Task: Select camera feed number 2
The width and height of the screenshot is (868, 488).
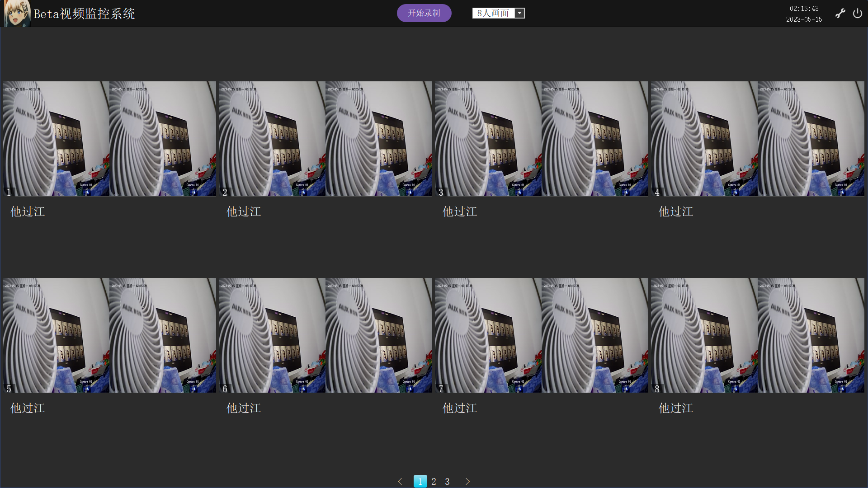Action: 325,139
